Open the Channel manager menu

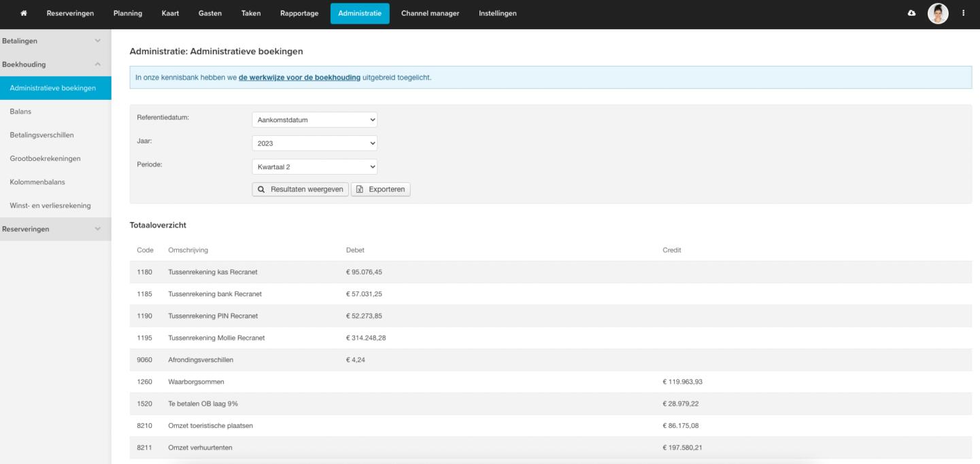tap(430, 14)
